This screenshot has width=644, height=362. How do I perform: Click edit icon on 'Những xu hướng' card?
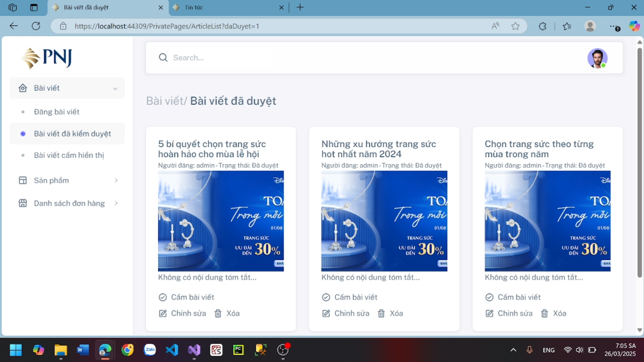326,314
